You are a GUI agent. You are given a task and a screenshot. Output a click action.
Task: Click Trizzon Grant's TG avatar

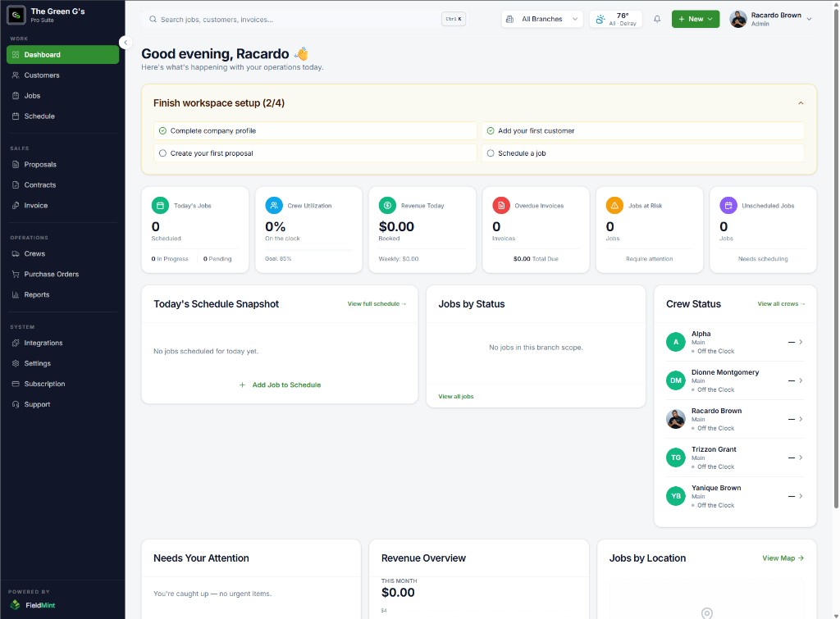676,457
